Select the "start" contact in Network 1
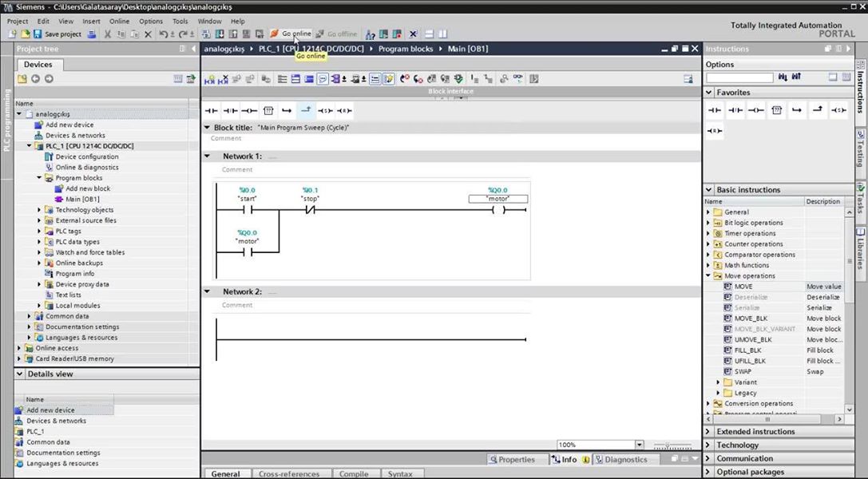The width and height of the screenshot is (868, 479). (248, 210)
